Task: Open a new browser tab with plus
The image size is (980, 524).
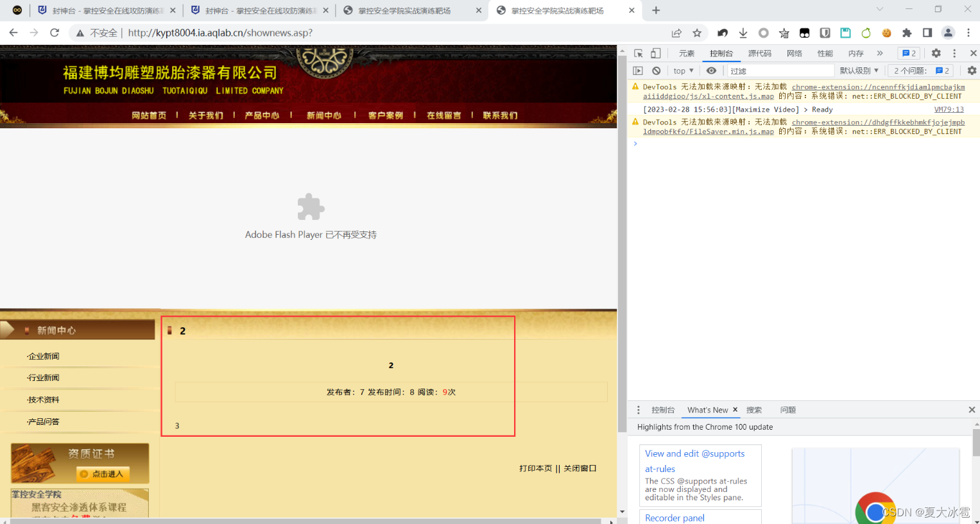Action: [x=656, y=10]
